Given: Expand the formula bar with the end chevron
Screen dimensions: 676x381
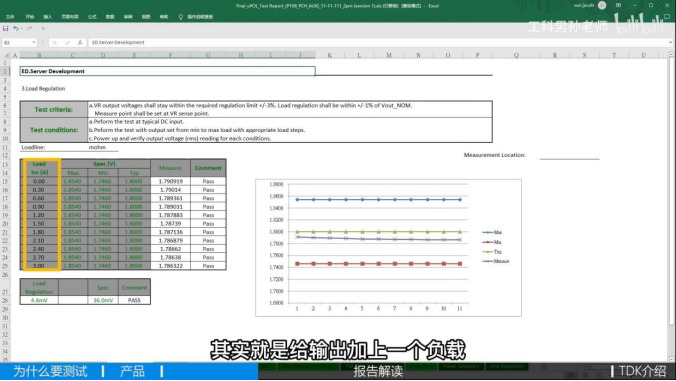Looking at the screenshot, I should tap(670, 42).
